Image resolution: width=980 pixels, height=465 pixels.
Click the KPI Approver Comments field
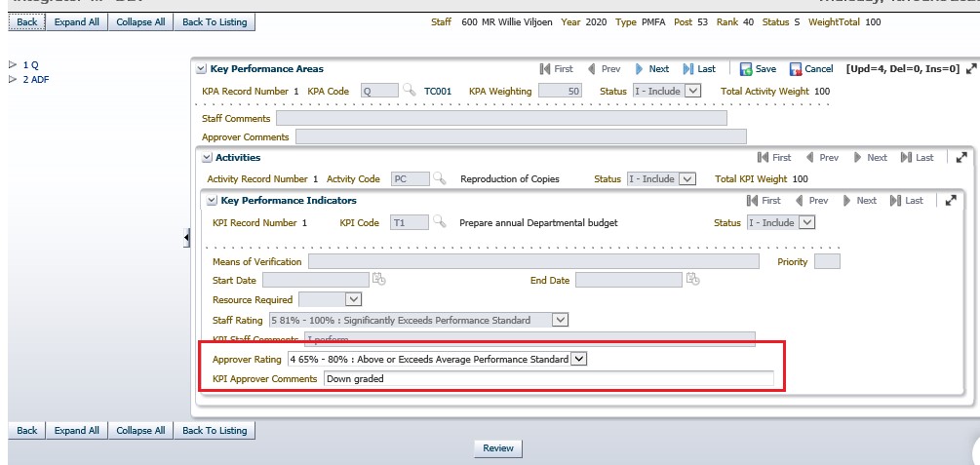(x=548, y=379)
